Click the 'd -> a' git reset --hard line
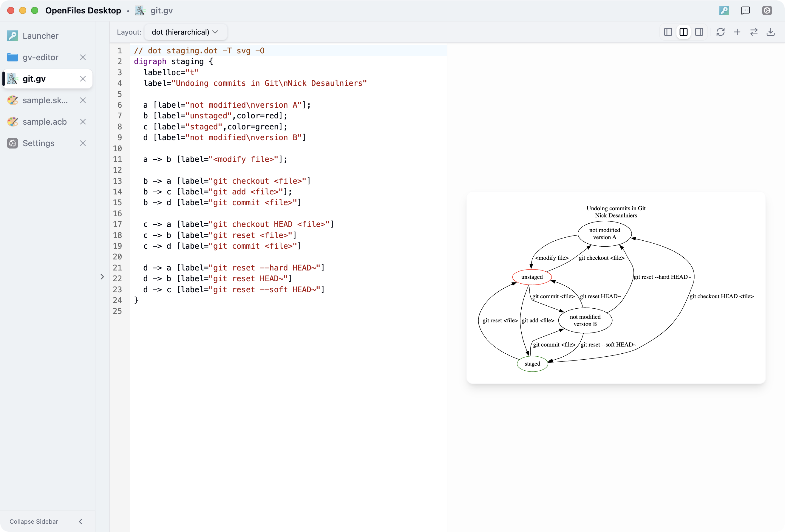 (x=234, y=268)
